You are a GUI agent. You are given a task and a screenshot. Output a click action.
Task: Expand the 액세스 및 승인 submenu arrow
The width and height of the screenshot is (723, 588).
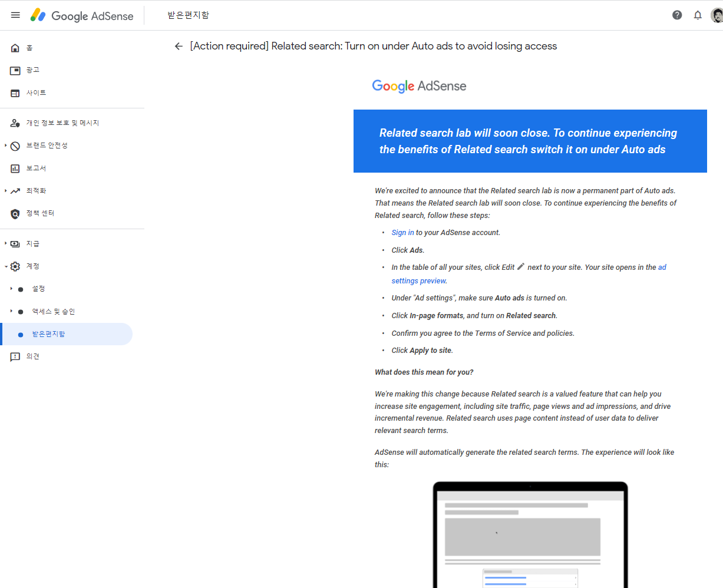[11, 311]
